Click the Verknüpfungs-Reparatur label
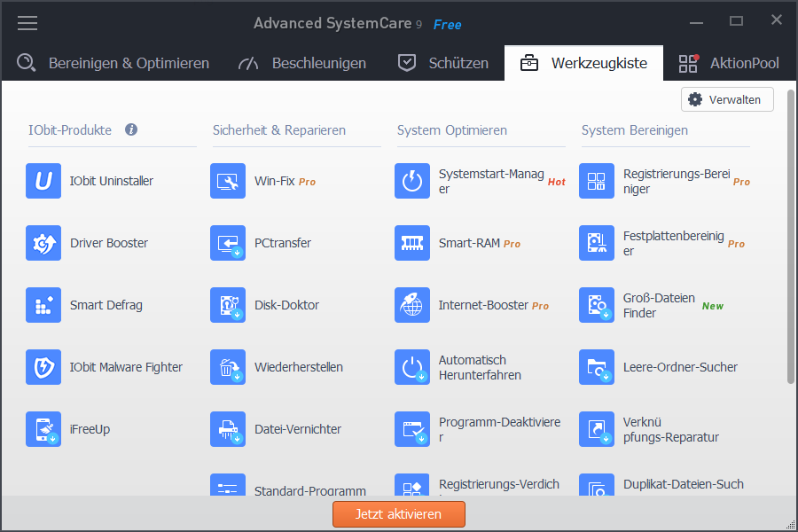The width and height of the screenshot is (798, 532). click(x=671, y=430)
